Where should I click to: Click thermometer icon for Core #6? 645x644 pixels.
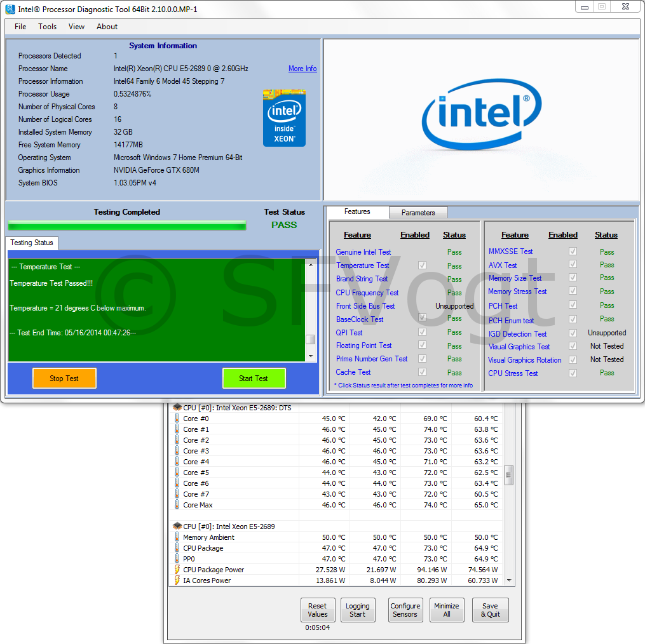[177, 483]
